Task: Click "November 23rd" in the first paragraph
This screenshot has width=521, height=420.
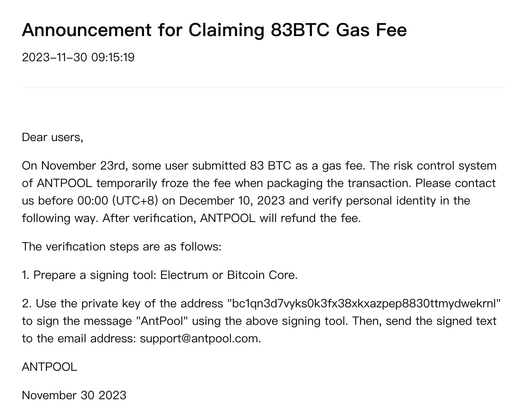Action: (83, 166)
